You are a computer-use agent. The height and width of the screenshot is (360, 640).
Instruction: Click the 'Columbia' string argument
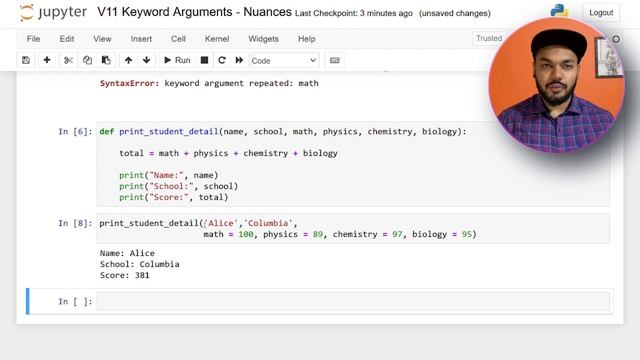click(x=268, y=223)
